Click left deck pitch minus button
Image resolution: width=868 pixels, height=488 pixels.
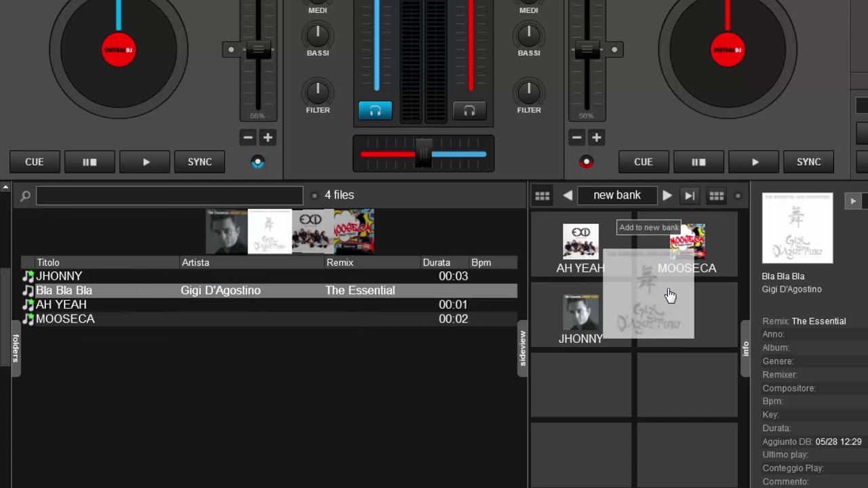click(248, 138)
